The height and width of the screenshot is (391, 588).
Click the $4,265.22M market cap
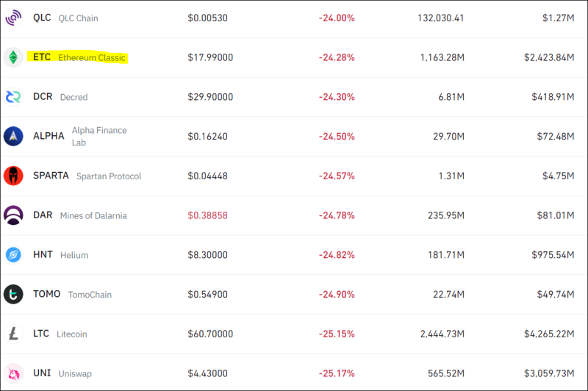click(549, 334)
